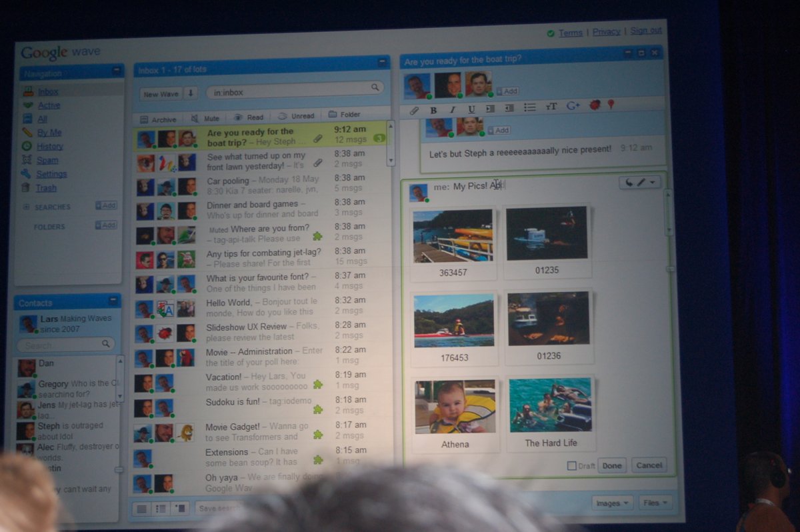The image size is (800, 532).
Task: Apply italic formatting in the wave editor
Action: (453, 109)
